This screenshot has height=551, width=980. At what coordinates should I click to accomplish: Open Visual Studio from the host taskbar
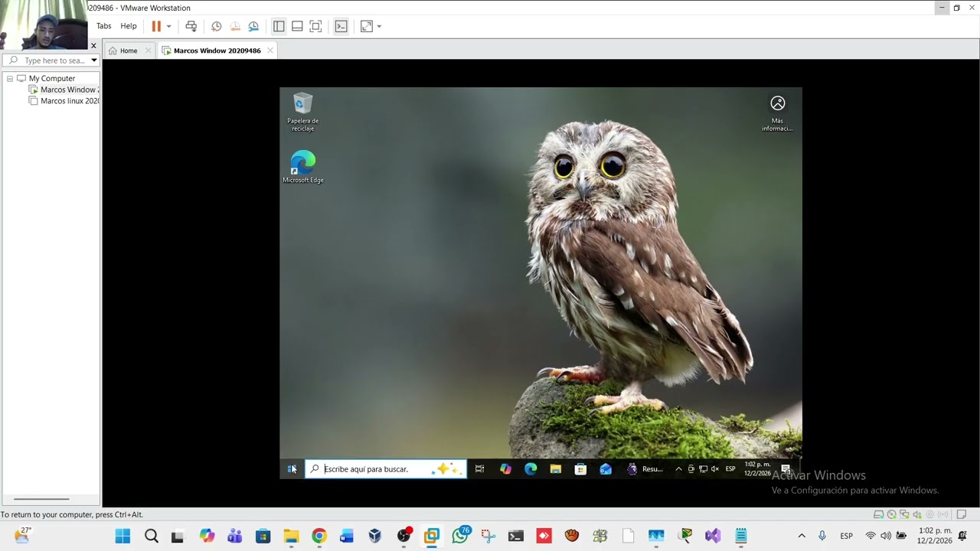click(713, 536)
